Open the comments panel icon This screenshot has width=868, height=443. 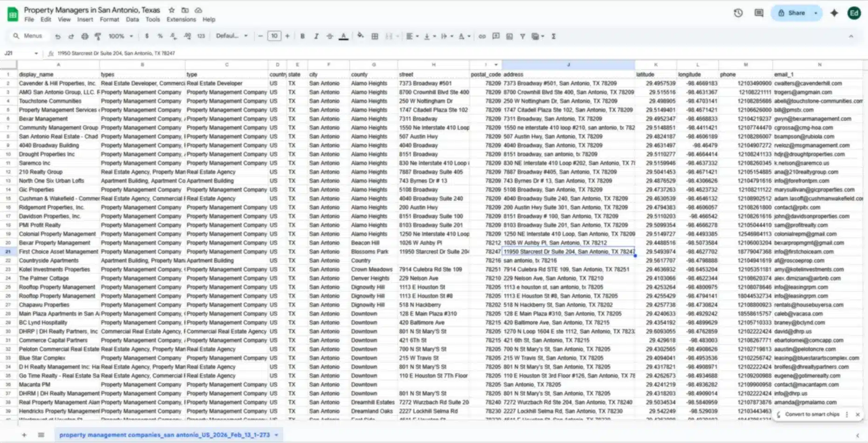(x=759, y=13)
